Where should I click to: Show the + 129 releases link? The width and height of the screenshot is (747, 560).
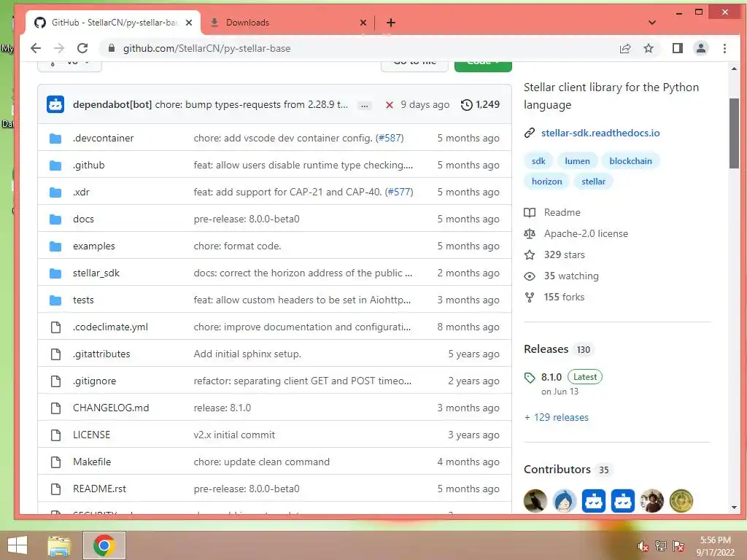point(557,418)
